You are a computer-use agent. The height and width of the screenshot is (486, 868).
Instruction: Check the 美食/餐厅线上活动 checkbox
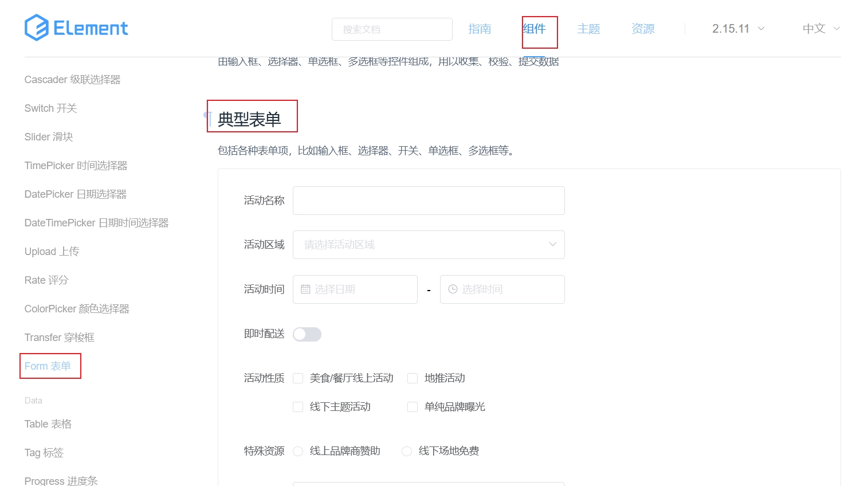[298, 378]
